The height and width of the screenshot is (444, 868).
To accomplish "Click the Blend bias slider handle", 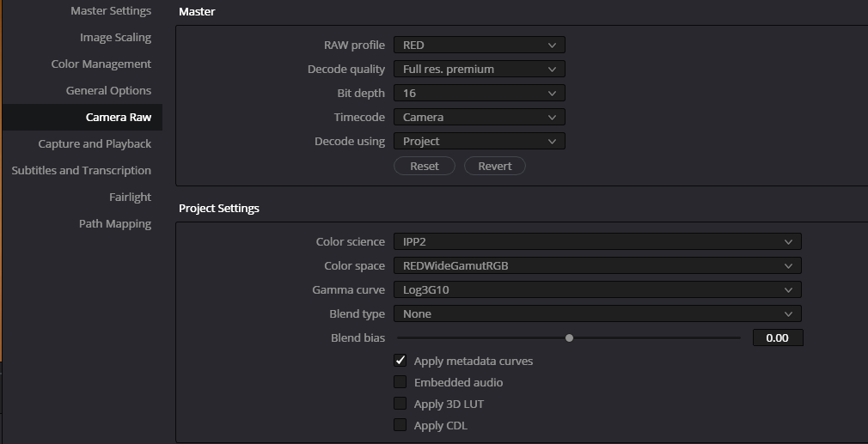I will pos(569,338).
